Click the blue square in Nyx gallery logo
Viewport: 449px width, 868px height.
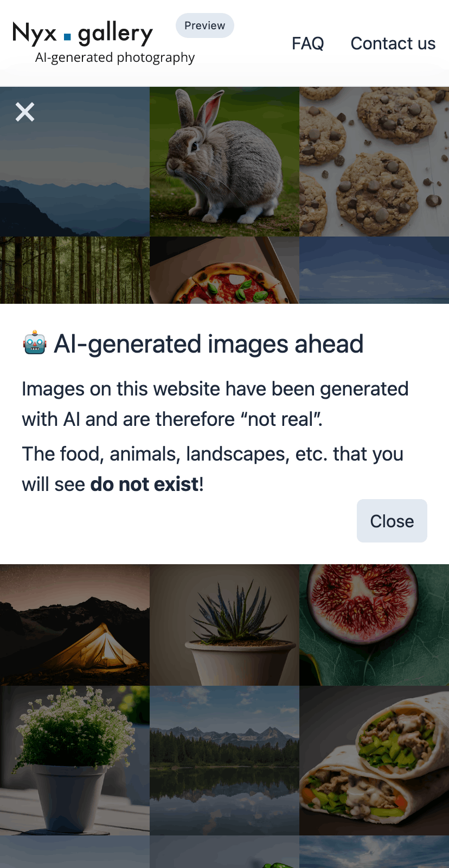67,37
